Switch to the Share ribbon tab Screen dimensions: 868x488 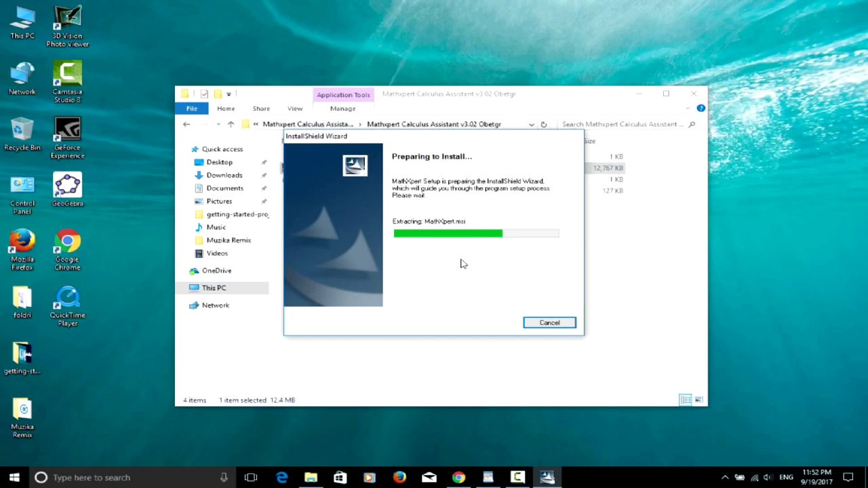[261, 108]
